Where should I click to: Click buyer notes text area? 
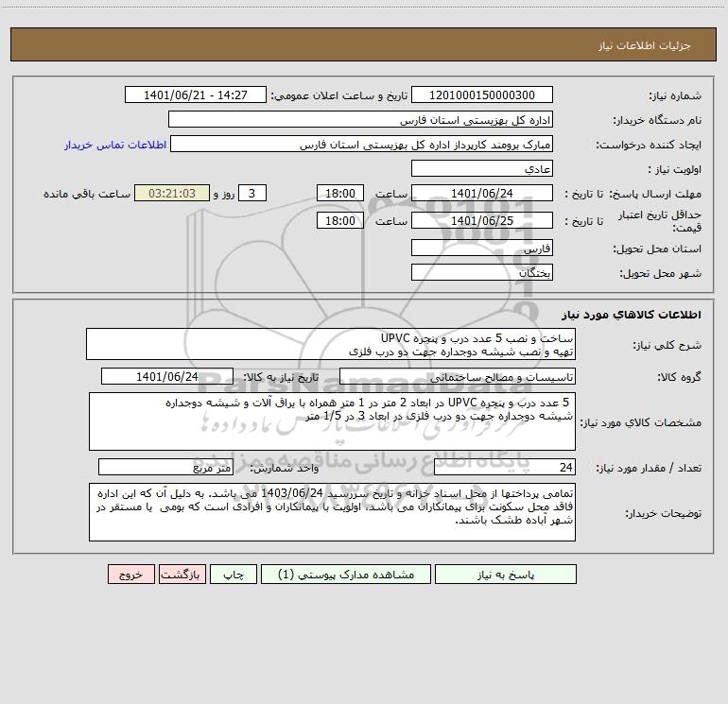click(332, 512)
